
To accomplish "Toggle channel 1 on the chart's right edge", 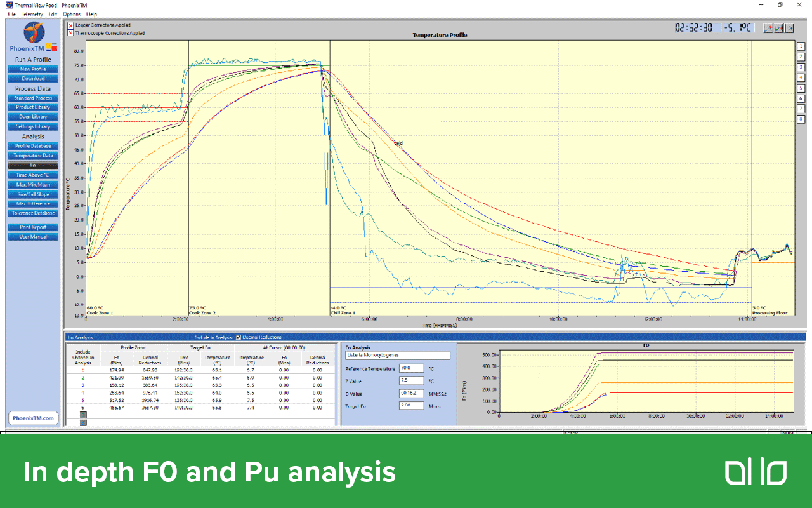I will pos(801,46).
